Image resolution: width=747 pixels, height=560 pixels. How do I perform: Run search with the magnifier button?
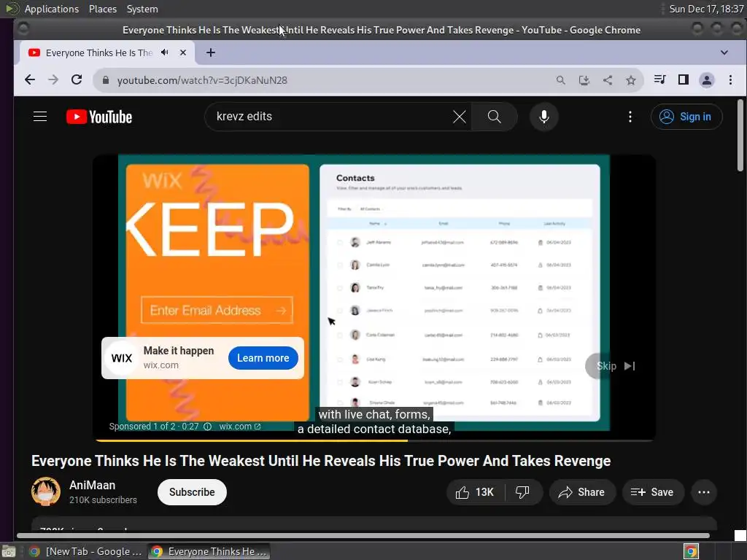[495, 117]
